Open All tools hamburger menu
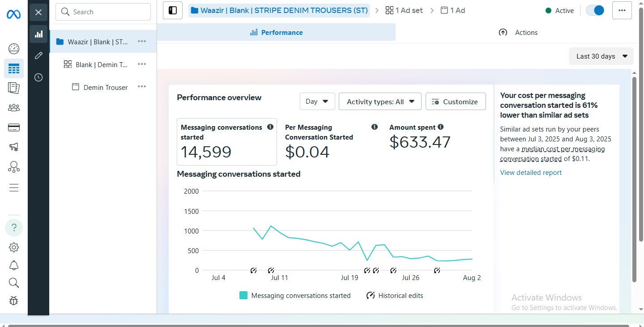 14,188
